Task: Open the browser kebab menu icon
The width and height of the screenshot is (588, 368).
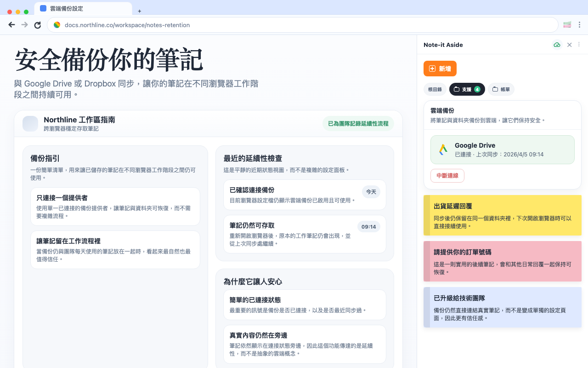Action: point(580,25)
